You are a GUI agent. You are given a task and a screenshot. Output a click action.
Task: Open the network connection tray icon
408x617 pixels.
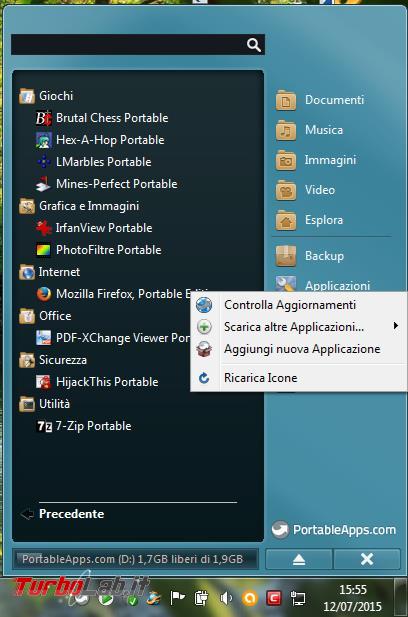pyautogui.click(x=297, y=599)
